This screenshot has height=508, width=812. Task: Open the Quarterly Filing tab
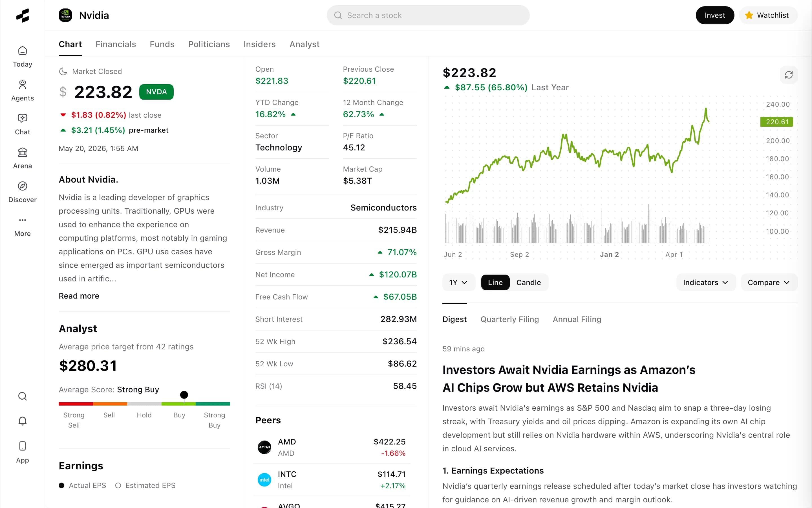(x=510, y=319)
